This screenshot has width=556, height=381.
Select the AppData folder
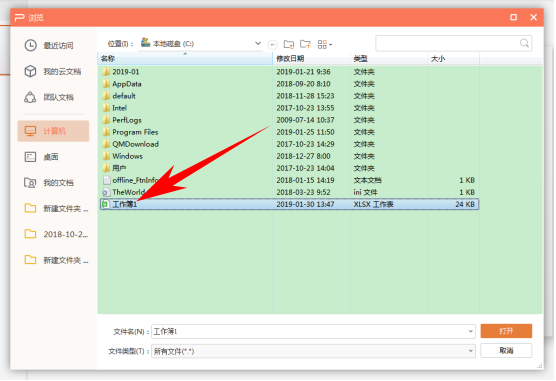pyautogui.click(x=122, y=84)
